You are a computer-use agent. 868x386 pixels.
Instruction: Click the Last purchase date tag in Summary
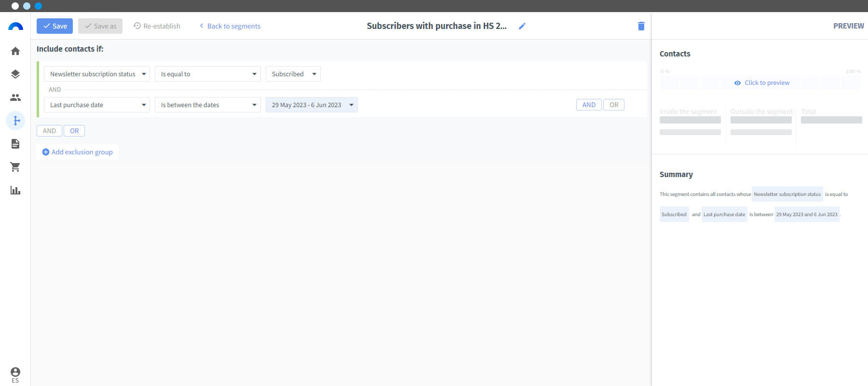724,214
